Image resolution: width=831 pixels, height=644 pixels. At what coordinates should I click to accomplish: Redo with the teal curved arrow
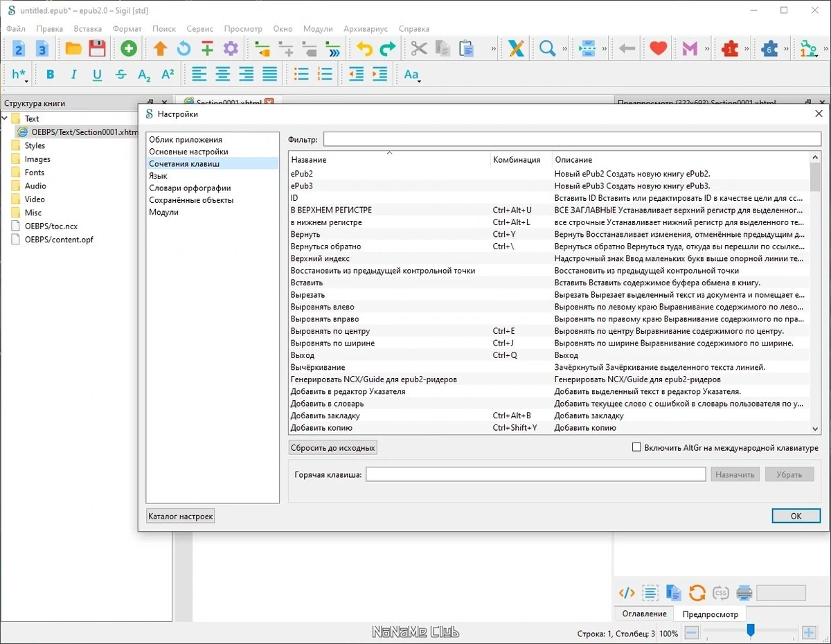[x=388, y=48]
